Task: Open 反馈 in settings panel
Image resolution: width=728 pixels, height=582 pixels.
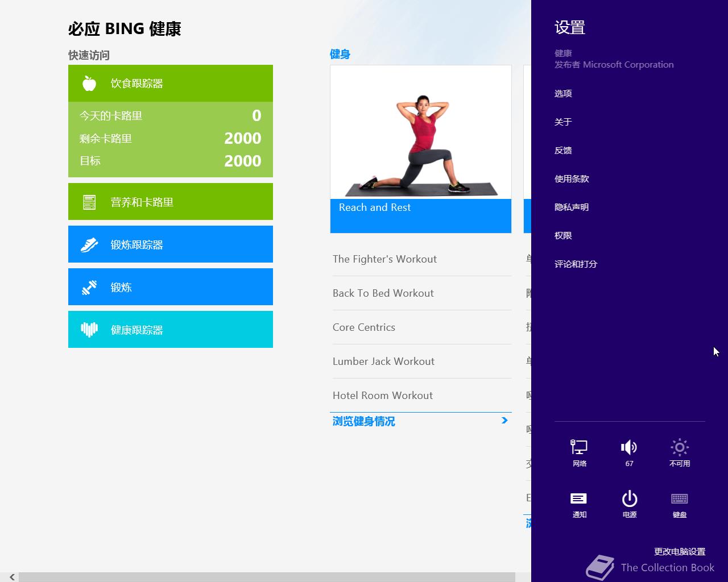Action: [563, 150]
